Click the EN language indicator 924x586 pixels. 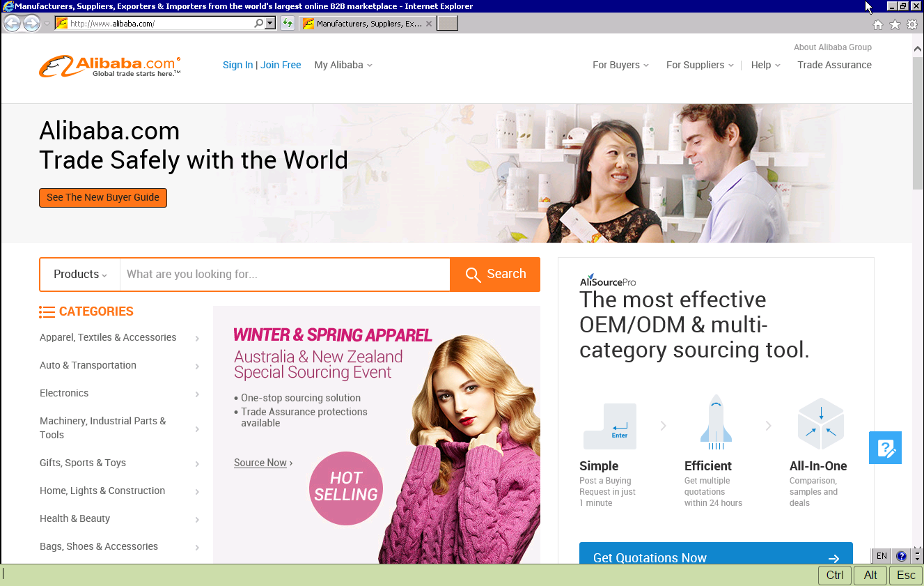[882, 556]
